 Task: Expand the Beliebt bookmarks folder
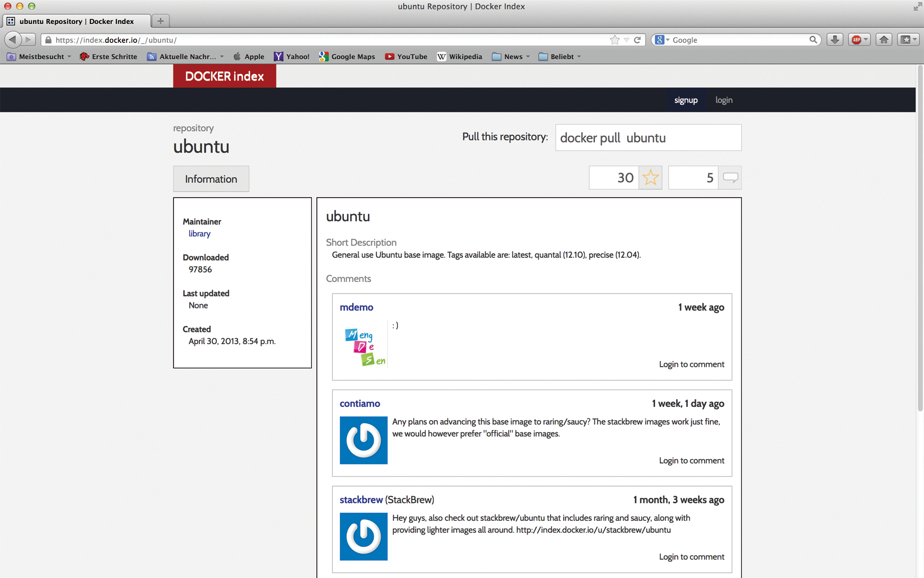(x=560, y=57)
